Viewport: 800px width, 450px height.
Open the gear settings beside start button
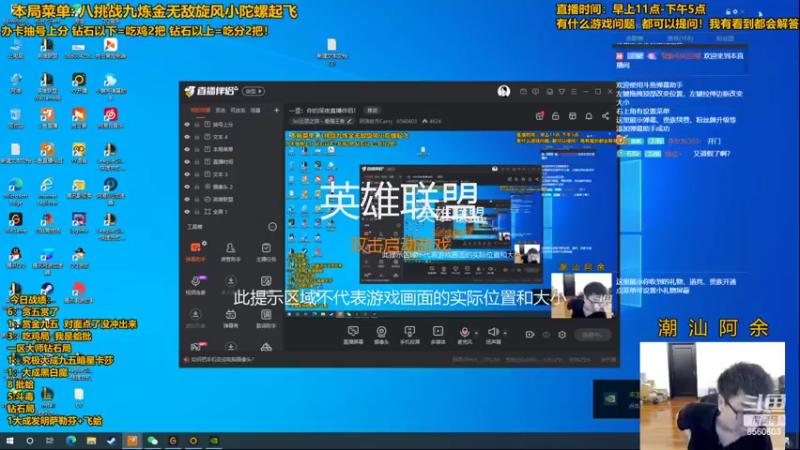coord(562,335)
